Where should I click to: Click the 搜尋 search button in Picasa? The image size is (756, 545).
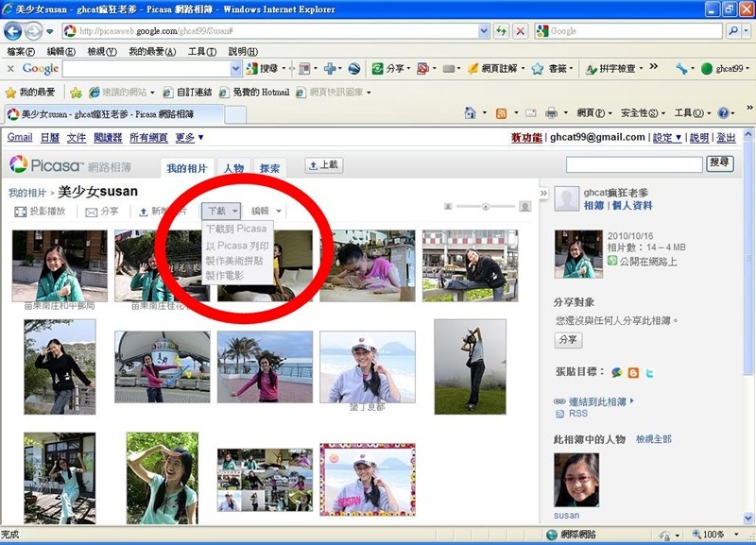(x=719, y=163)
